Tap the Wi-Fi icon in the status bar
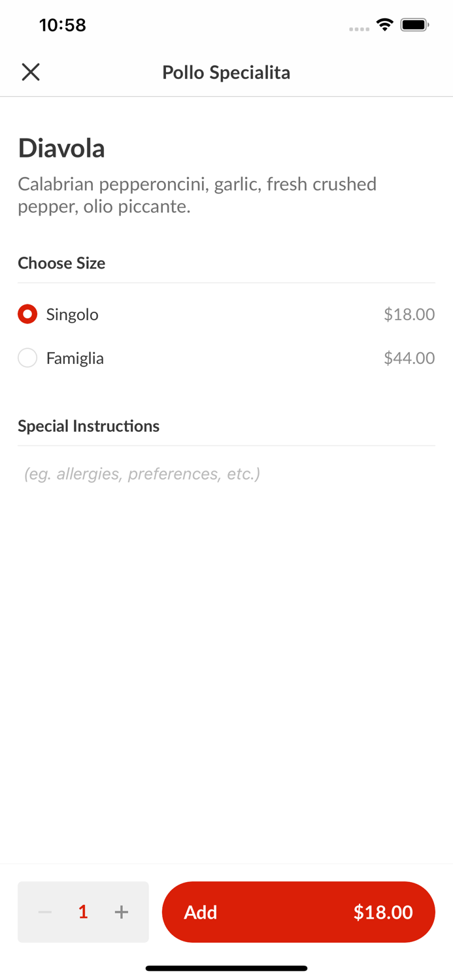 click(x=384, y=24)
